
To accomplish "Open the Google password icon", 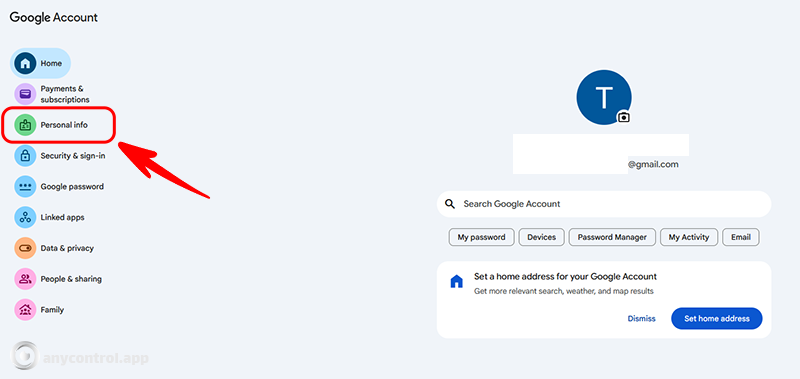I will click(25, 187).
